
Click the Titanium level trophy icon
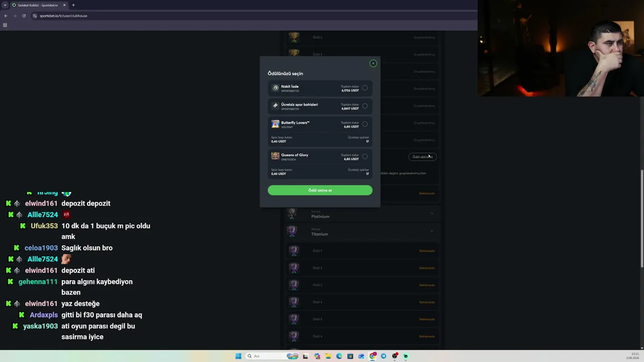pos(292,231)
